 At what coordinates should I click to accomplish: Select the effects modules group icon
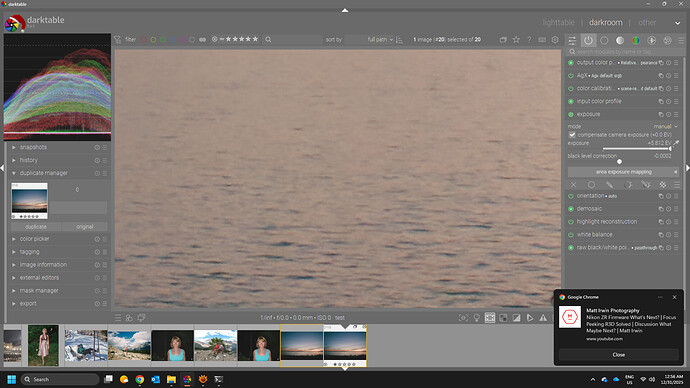[x=668, y=40]
